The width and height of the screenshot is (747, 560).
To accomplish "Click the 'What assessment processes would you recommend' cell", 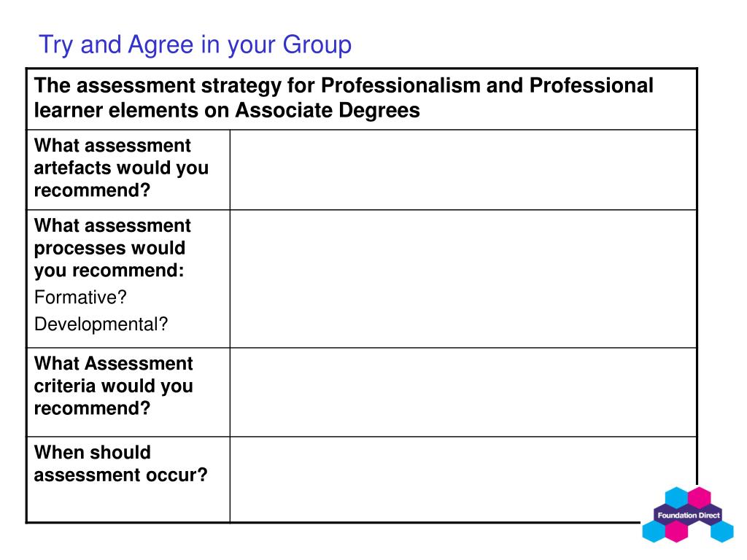I will tap(128, 279).
